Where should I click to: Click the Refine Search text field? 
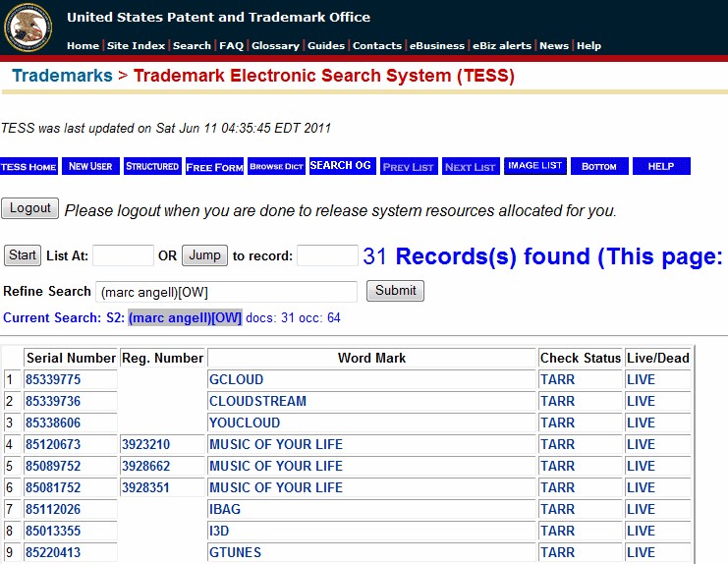(227, 292)
